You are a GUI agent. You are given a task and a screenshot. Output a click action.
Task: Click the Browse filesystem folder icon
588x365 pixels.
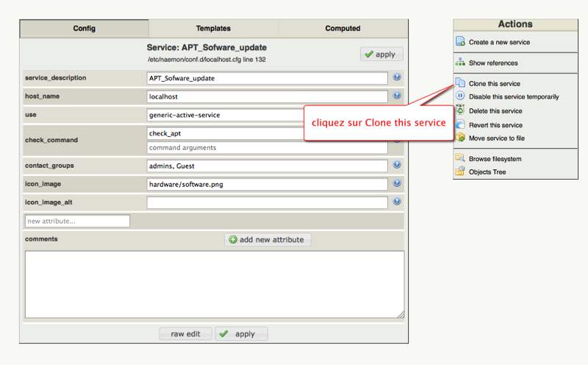460,158
